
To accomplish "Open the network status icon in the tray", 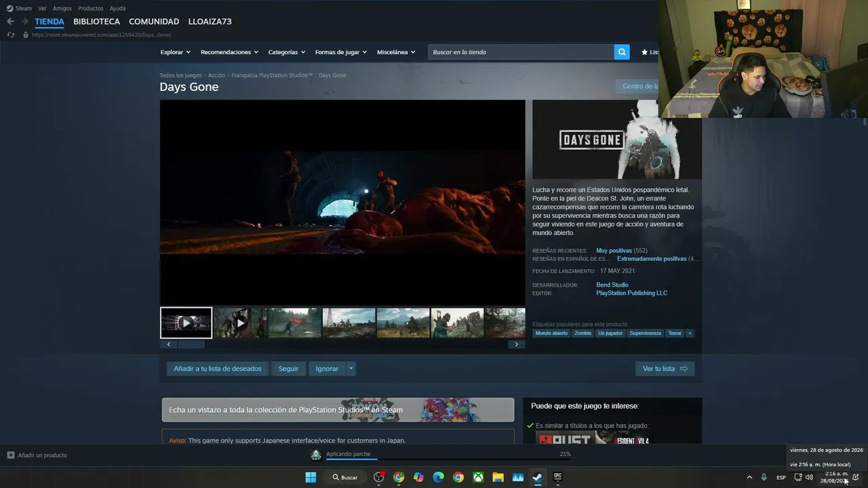I will tap(798, 477).
